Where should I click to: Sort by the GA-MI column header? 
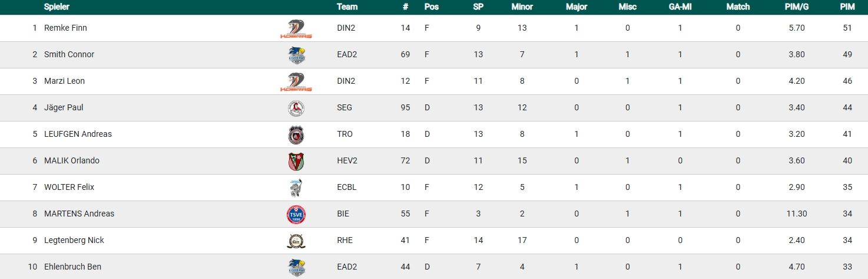[x=680, y=7]
